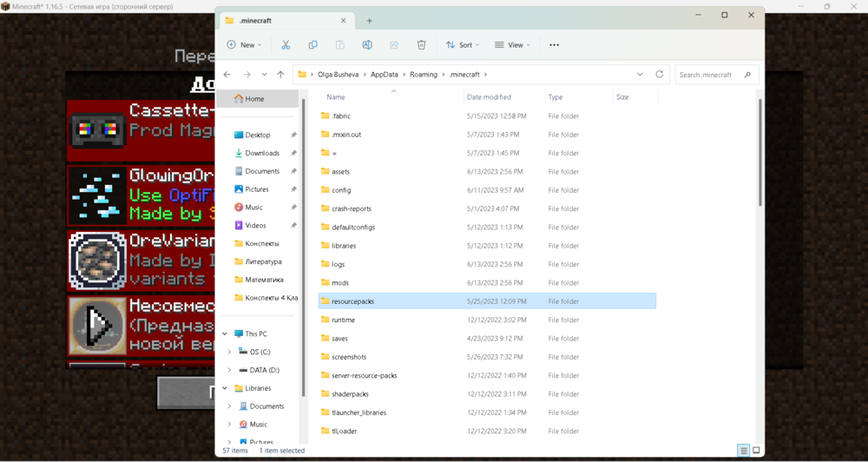The height and width of the screenshot is (462, 868).
Task: Click AppData in the address path
Action: point(385,74)
